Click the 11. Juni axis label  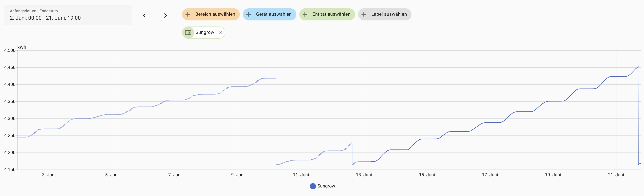pyautogui.click(x=301, y=175)
